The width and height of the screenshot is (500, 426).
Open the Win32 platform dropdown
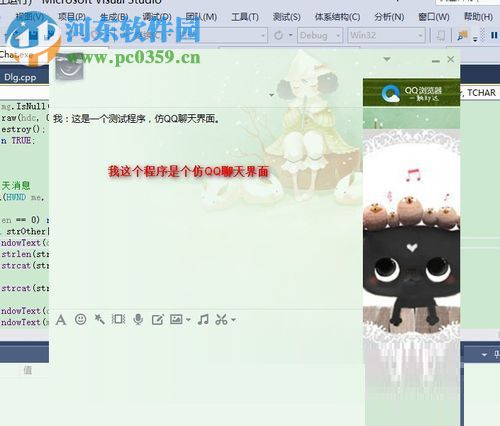pos(386,35)
